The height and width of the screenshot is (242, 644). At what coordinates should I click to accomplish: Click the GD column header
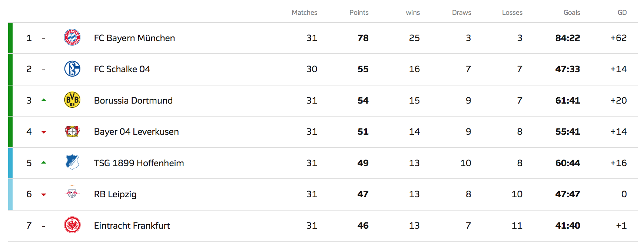[622, 13]
